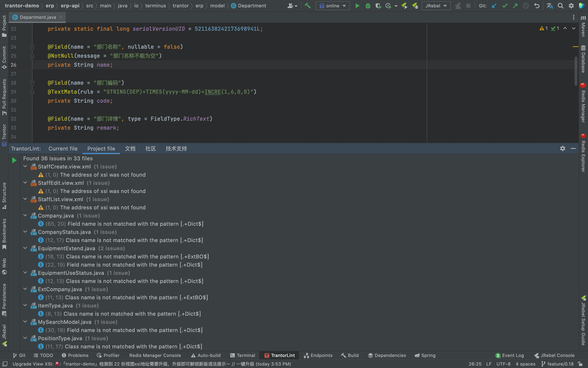Click the rollback undo icon
The image size is (588, 368).
point(537,6)
